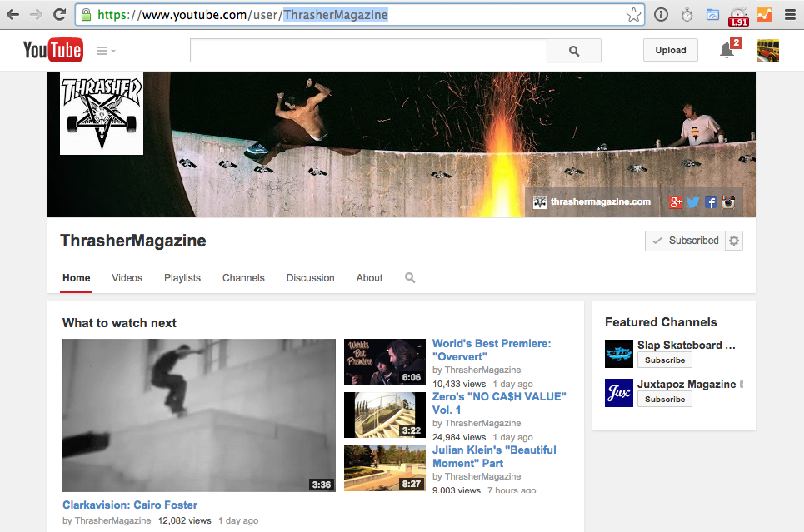
Task: Click ThrasherMagazine author under Zero video
Action: (482, 423)
